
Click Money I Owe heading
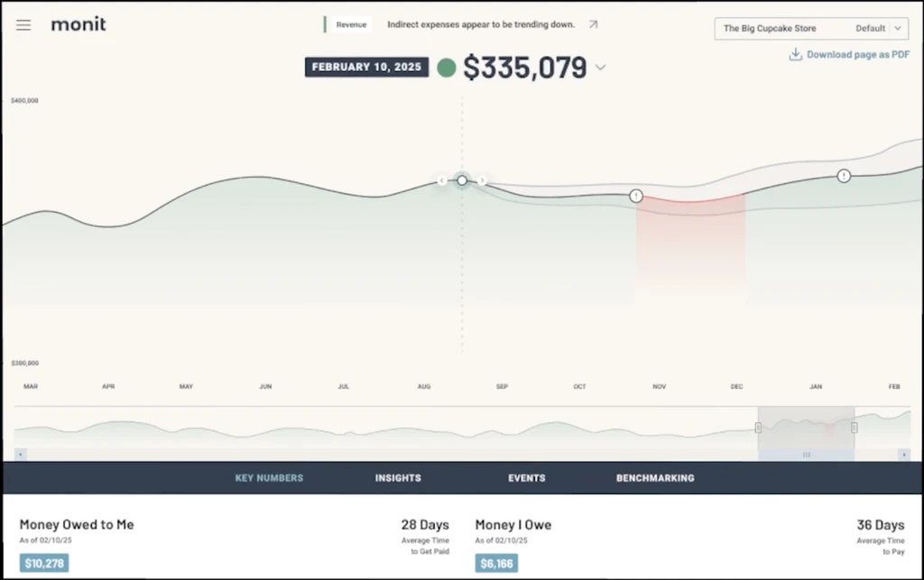(x=513, y=525)
